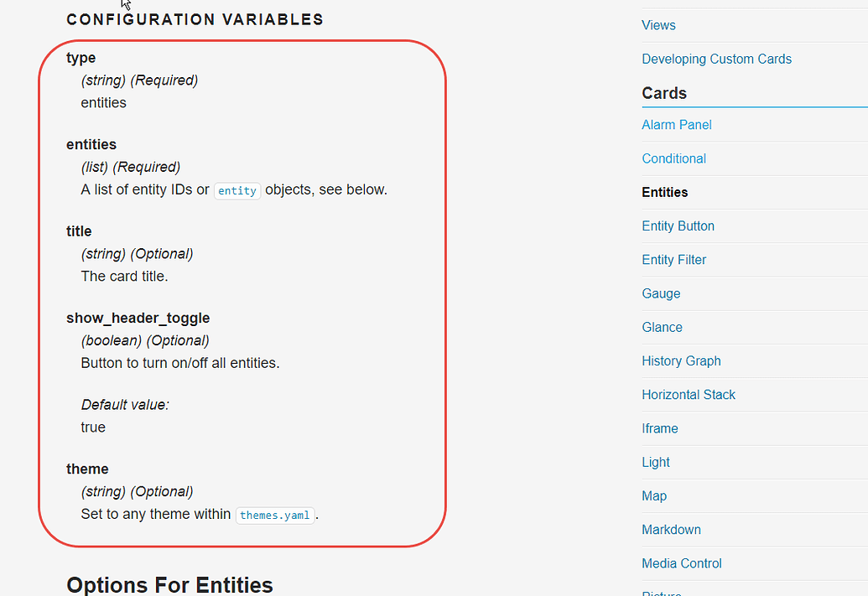Click the 'themes.yaml' inline code snippet
868x596 pixels.
(275, 515)
